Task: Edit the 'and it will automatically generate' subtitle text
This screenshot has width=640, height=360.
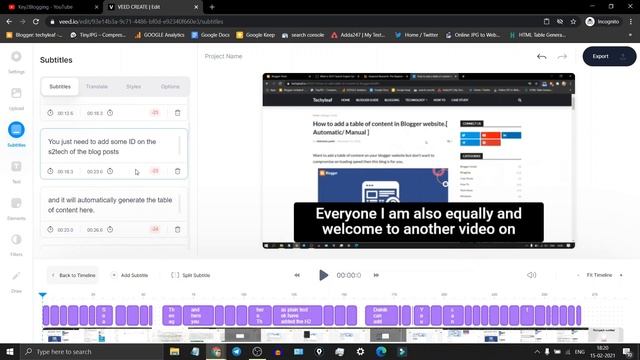Action: coord(111,205)
